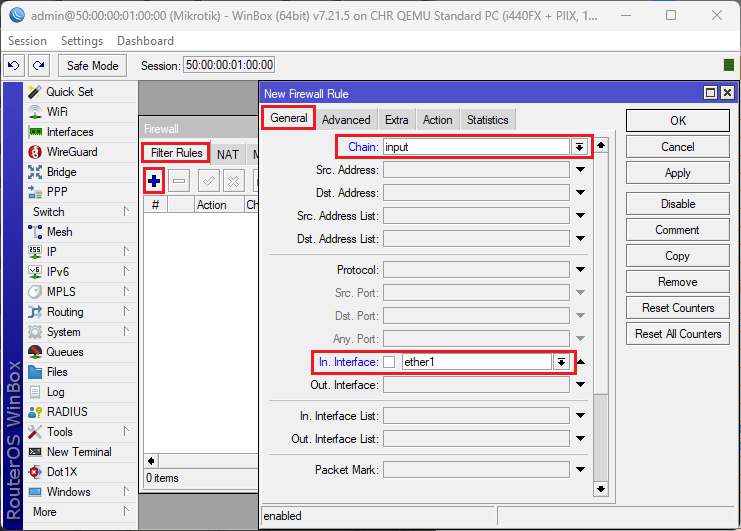741x531 pixels.
Task: Open the Windows submenu
Action: point(80,492)
